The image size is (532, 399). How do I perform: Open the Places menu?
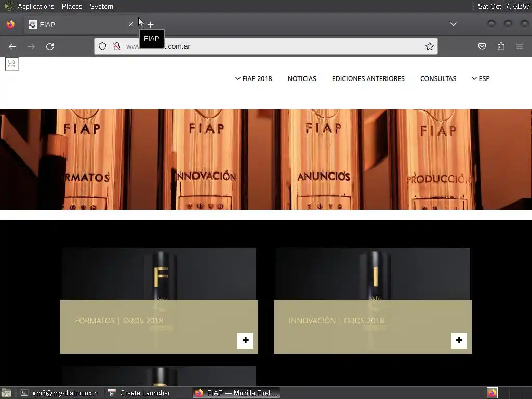[x=72, y=6]
